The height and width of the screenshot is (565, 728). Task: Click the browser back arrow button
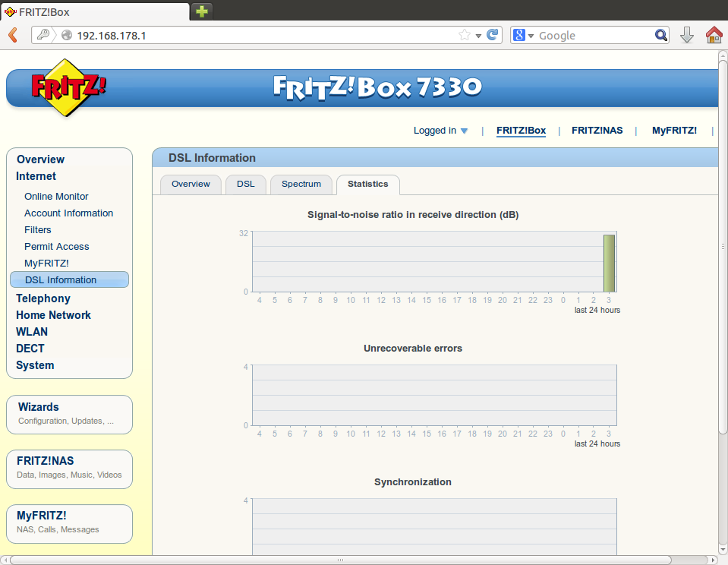13,35
